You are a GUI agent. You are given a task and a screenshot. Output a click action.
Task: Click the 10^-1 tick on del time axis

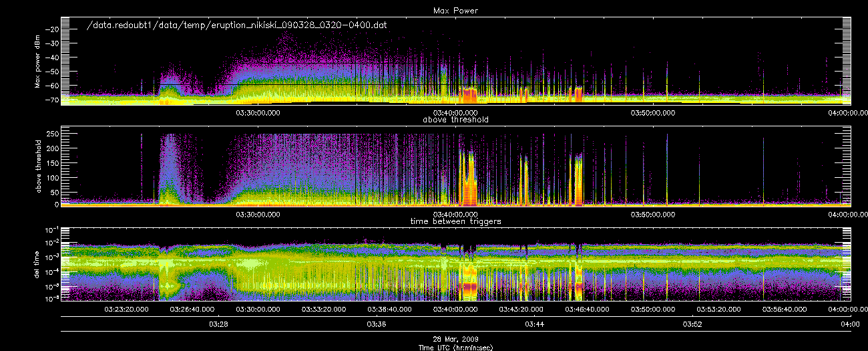click(x=51, y=229)
